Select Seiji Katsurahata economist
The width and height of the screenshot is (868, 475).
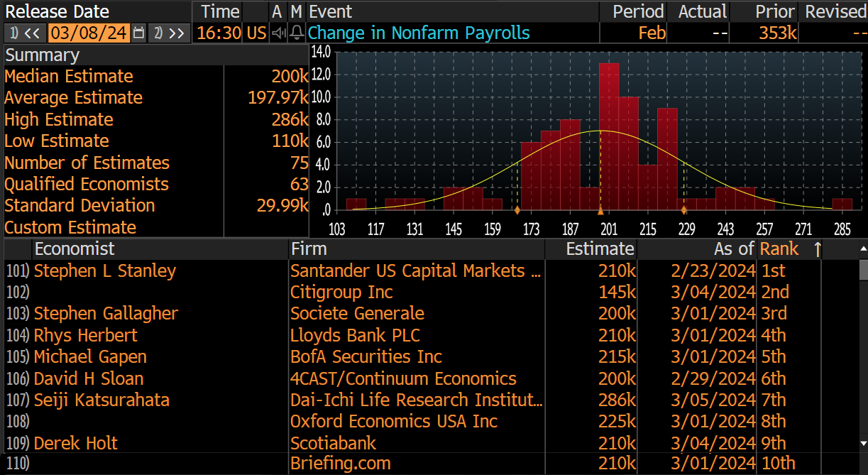pyautogui.click(x=101, y=400)
